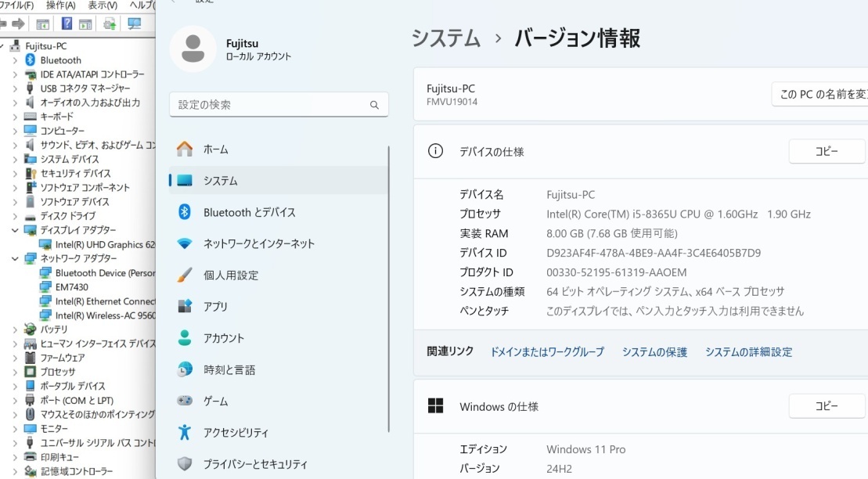Go to アクセシビリティ settings
This screenshot has height=479, width=868.
[x=236, y=433]
